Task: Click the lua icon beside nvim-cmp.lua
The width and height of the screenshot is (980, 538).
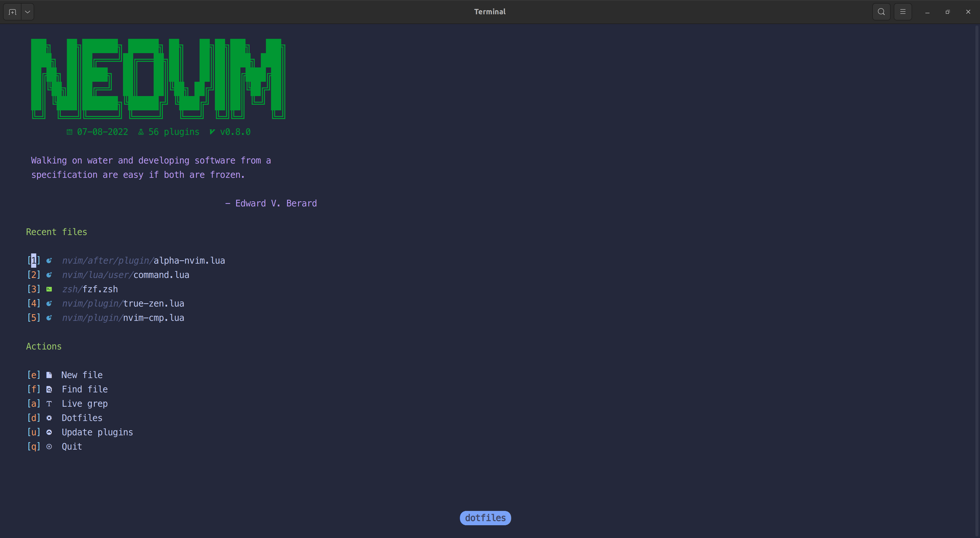Action: [50, 318]
